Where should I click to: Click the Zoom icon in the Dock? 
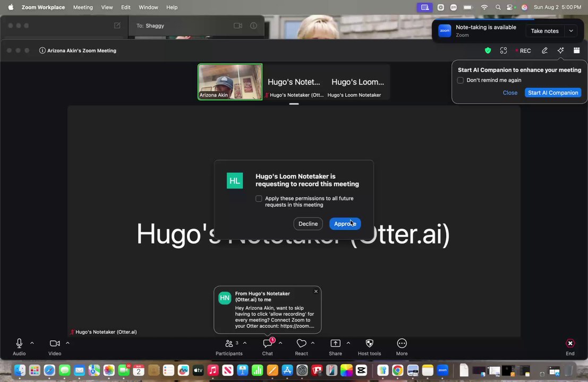click(x=443, y=370)
